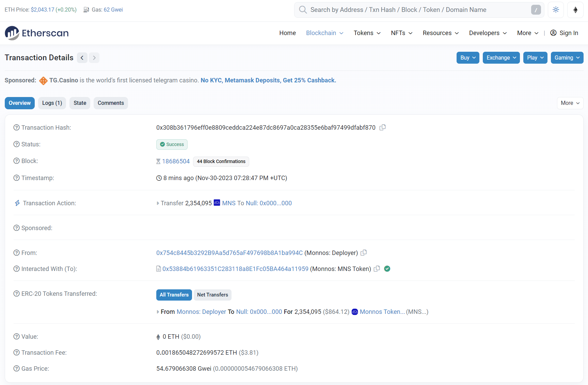Click the Ethereum network logo icon
This screenshot has height=385, width=588.
coord(575,10)
